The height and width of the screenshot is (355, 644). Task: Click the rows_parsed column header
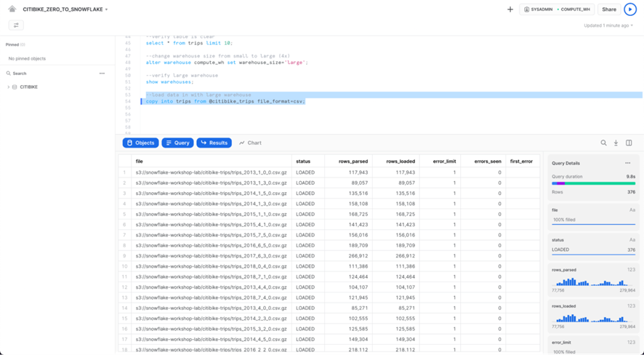pos(353,161)
